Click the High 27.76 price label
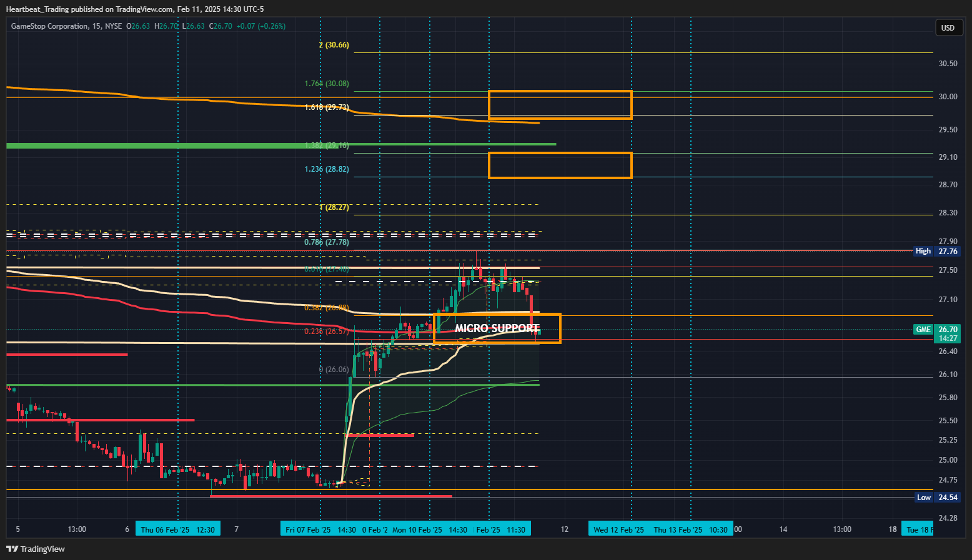The image size is (972, 560). coord(936,251)
